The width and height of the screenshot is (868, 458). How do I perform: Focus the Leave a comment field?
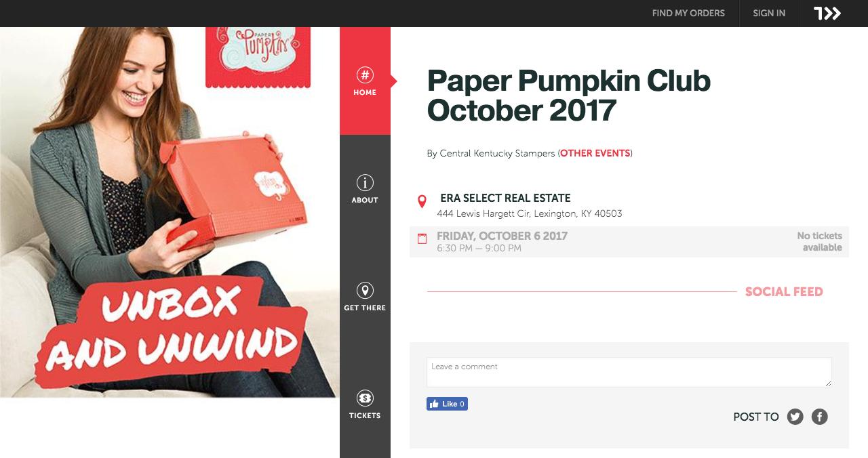[629, 372]
